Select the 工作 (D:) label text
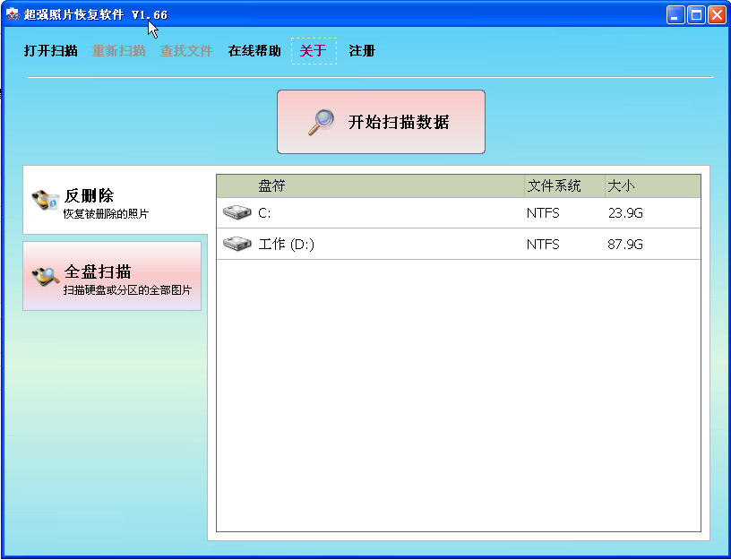The height and width of the screenshot is (560, 731). point(287,244)
